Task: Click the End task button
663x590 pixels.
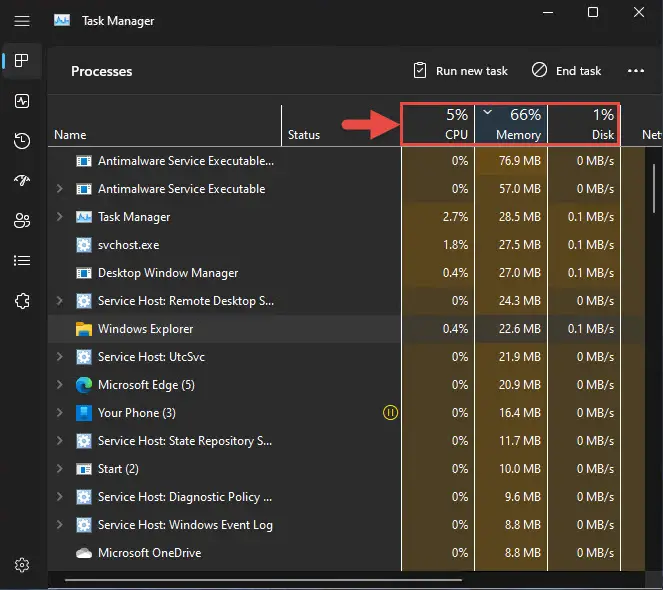Action: (x=566, y=71)
